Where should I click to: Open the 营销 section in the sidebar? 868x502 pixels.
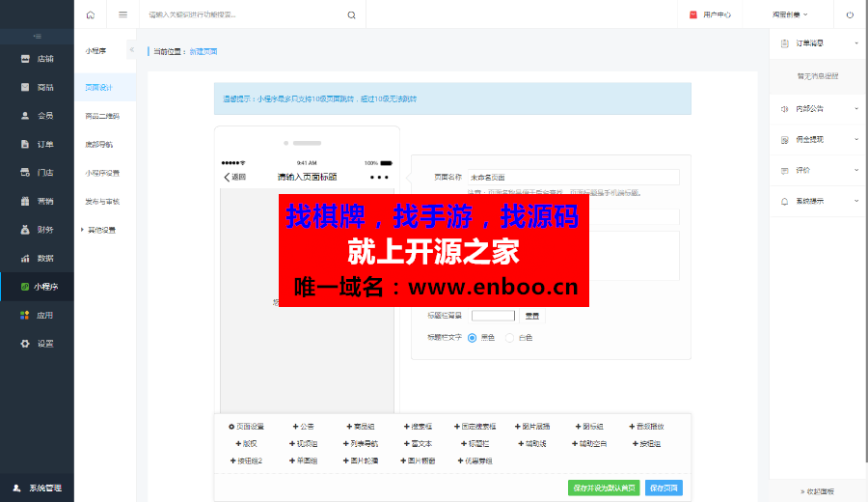[37, 201]
